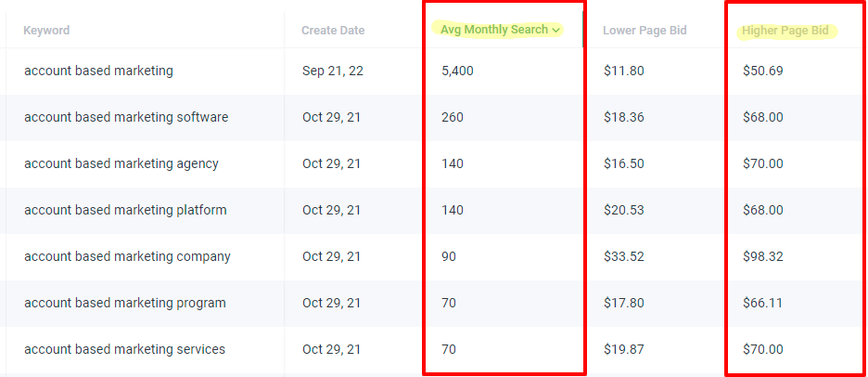The width and height of the screenshot is (868, 377).
Task: Sort by Lower Page Bid header
Action: pos(645,31)
